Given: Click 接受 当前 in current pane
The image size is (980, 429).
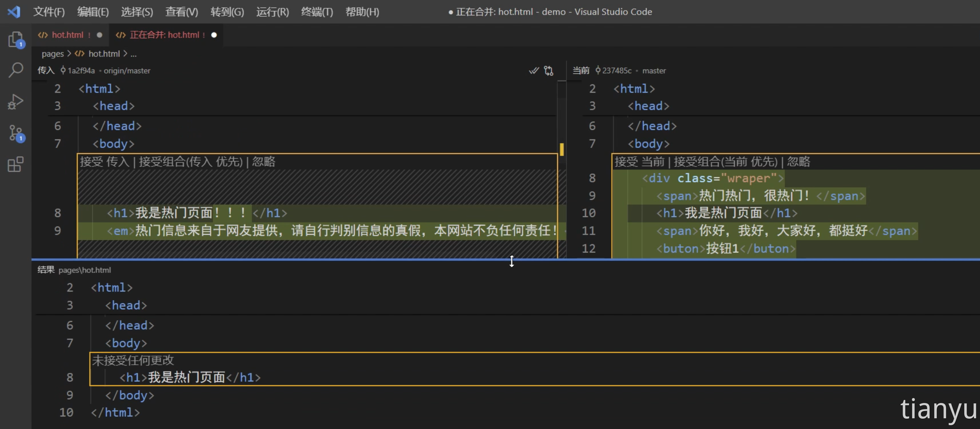Looking at the screenshot, I should pos(640,162).
